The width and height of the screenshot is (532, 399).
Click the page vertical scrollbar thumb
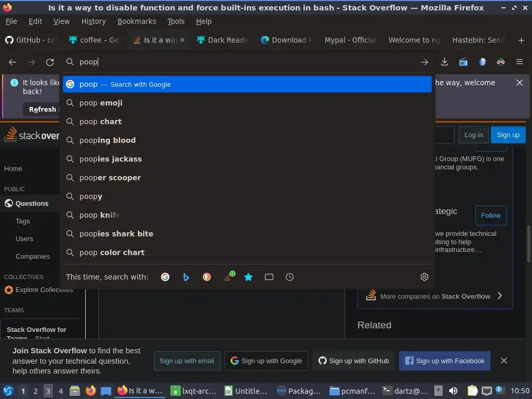[528, 244]
